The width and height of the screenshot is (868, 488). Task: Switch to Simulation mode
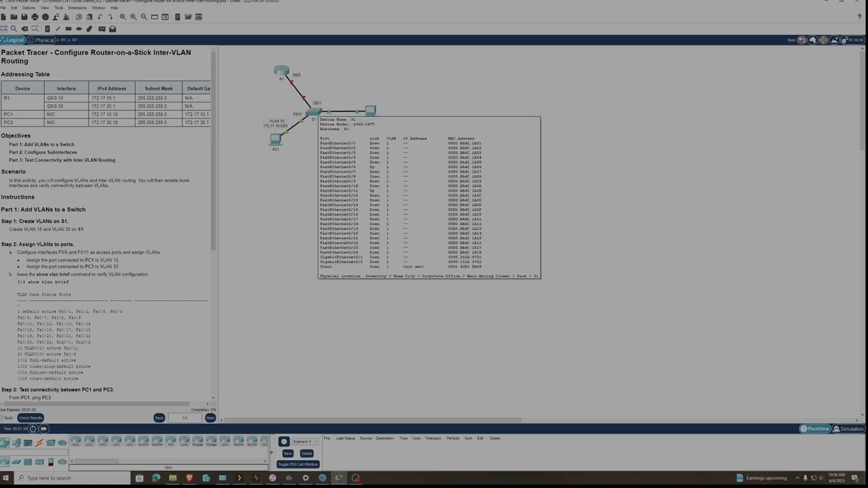848,428
